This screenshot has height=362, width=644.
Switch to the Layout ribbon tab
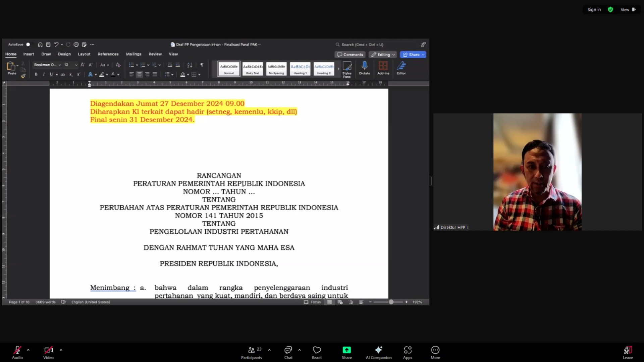pos(84,54)
